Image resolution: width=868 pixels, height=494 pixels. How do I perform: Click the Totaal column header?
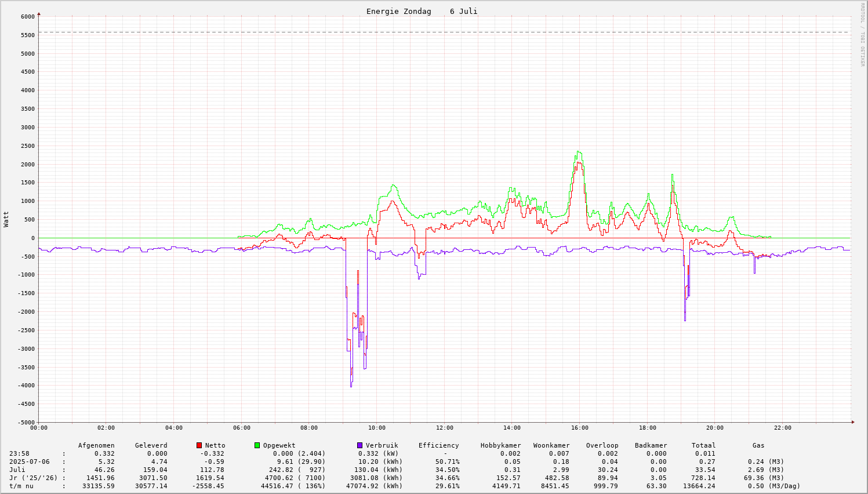(703, 445)
